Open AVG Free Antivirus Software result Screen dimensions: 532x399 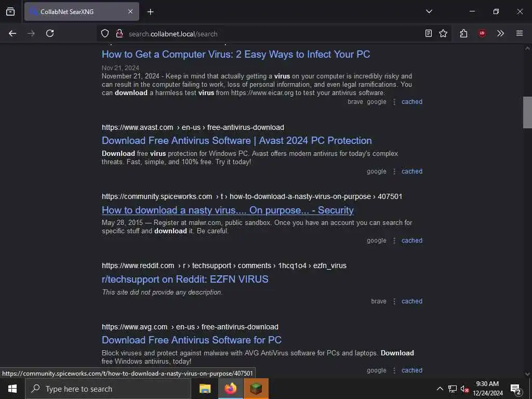[x=192, y=340]
